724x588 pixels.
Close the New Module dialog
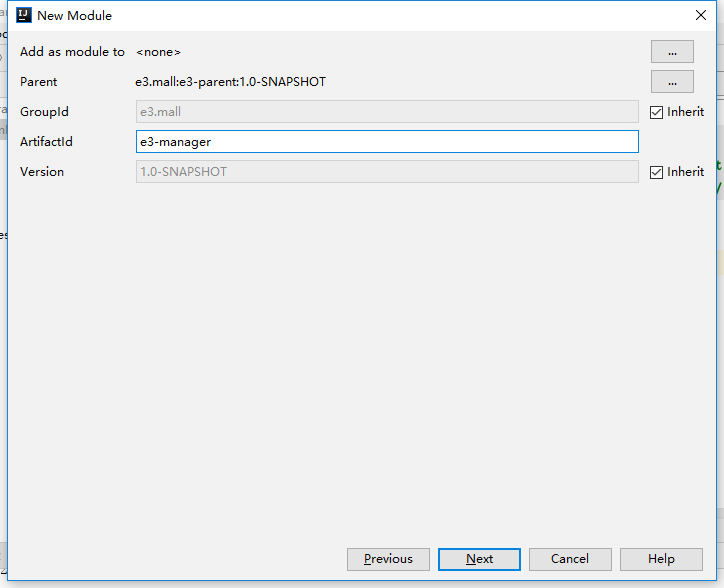[x=701, y=15]
